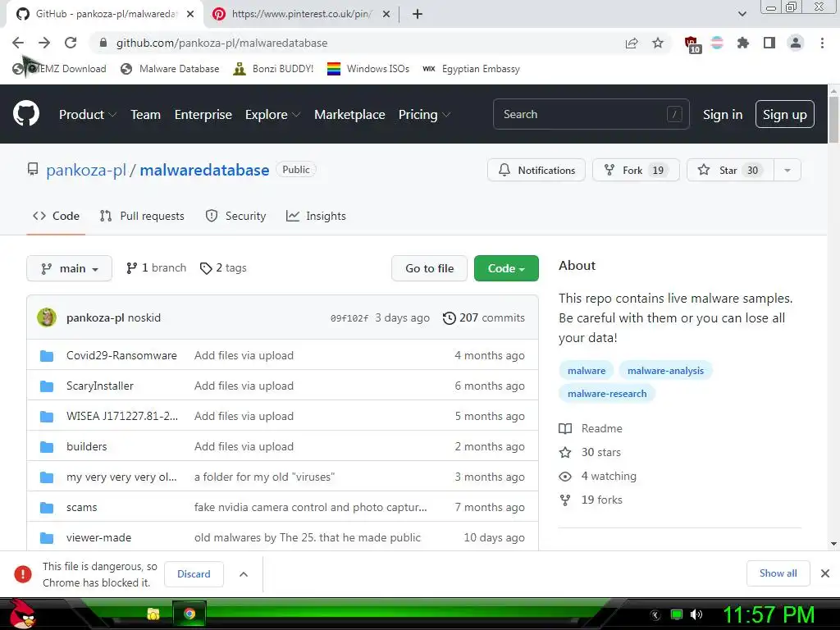This screenshot has height=630, width=840.
Task: Open the Malware Database bookmark
Action: [170, 69]
